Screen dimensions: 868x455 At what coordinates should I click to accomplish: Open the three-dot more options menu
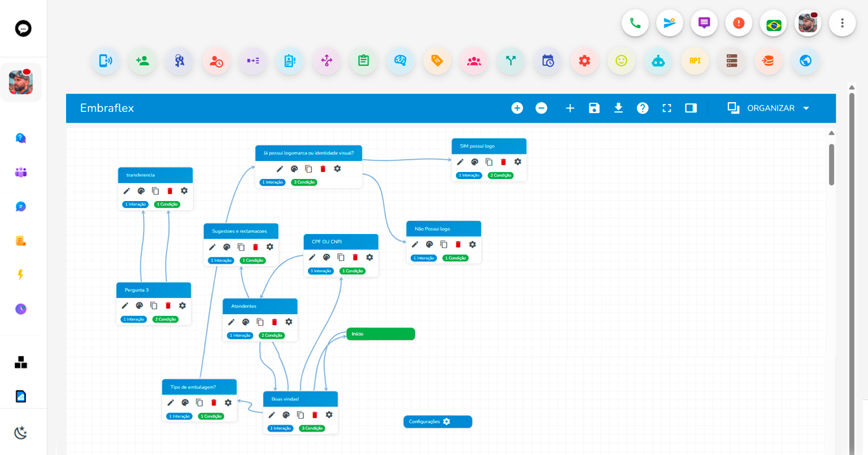coord(841,24)
